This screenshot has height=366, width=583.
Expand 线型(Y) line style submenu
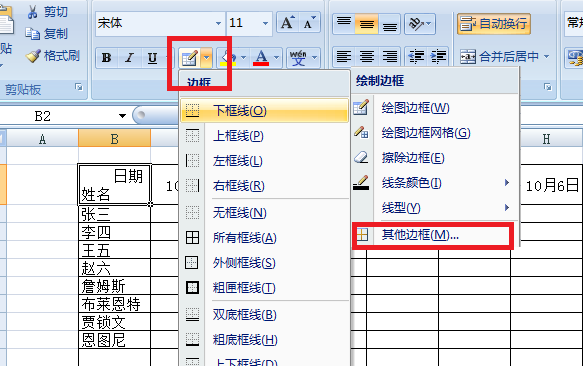[x=435, y=208]
